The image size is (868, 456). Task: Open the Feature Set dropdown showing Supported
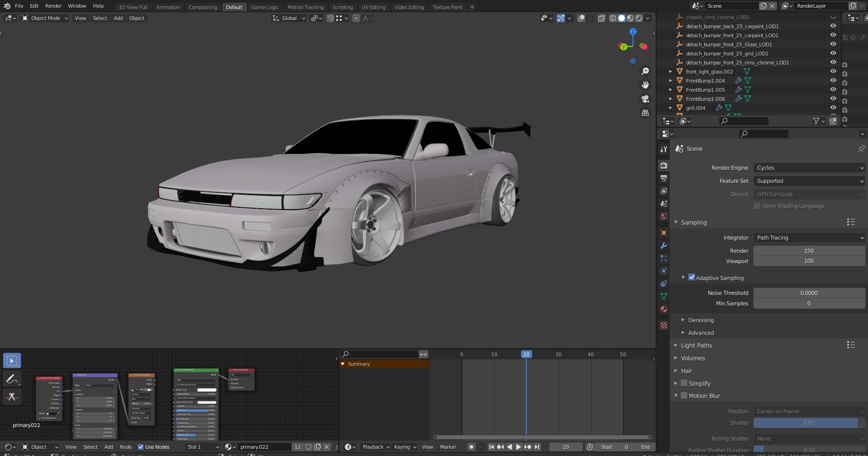click(809, 181)
